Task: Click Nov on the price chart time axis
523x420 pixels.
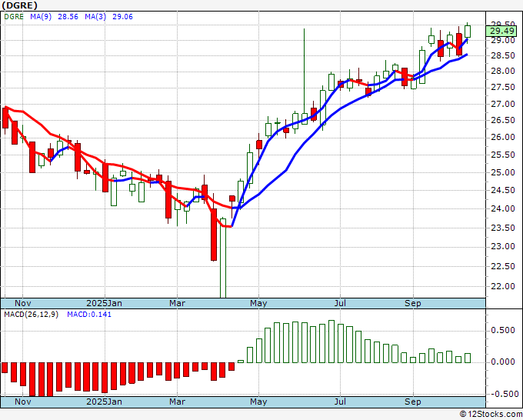Action: pos(22,303)
